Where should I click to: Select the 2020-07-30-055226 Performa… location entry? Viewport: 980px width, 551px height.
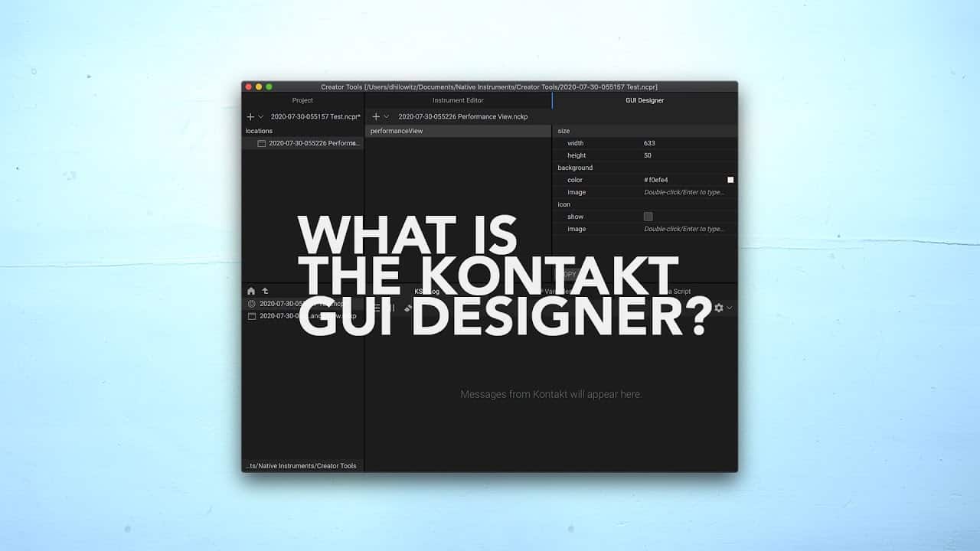[x=302, y=143]
